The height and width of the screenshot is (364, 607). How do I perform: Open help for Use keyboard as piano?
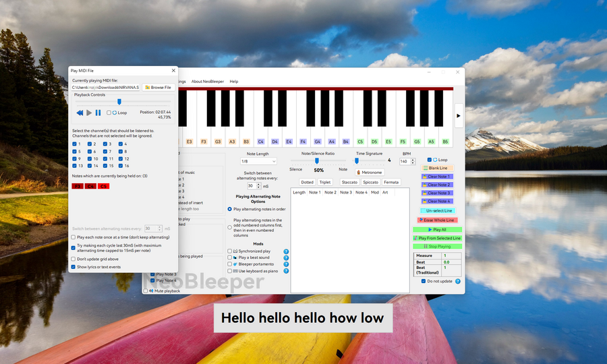286,271
